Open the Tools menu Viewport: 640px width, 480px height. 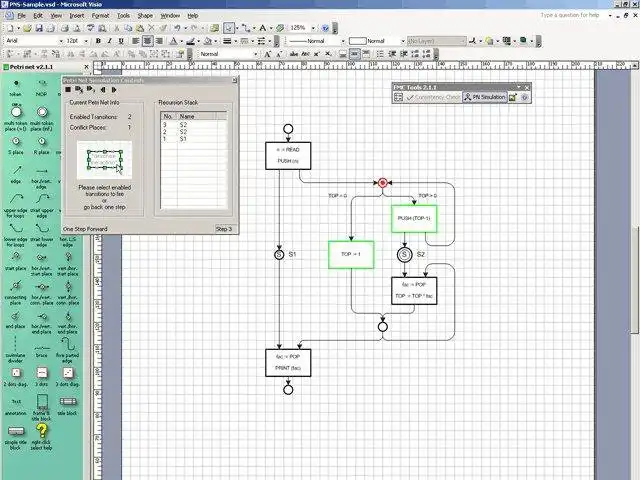click(123, 16)
